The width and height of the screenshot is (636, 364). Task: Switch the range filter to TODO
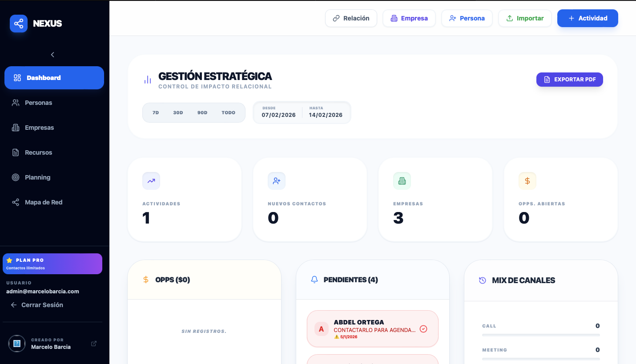tap(228, 113)
